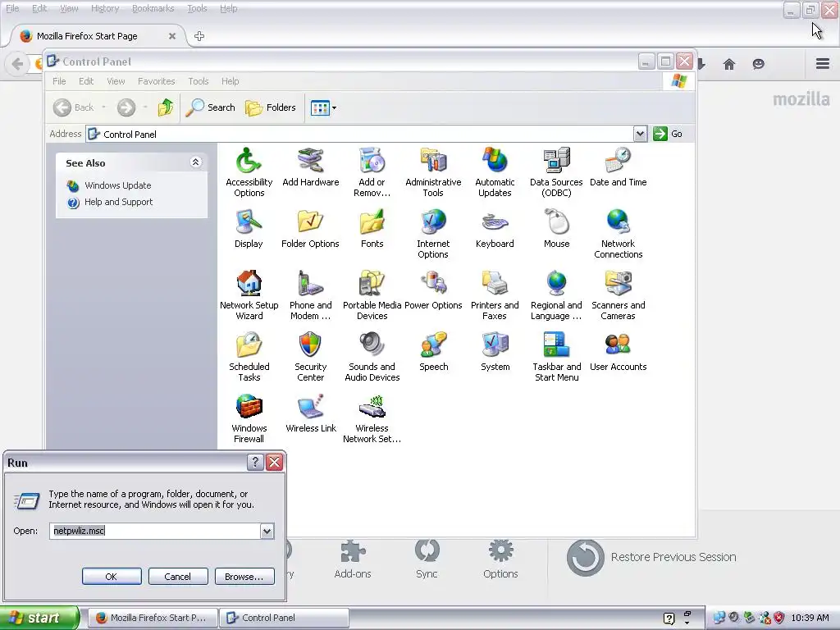The image size is (840, 630).
Task: Collapse the See Also panel
Action: [x=195, y=162]
